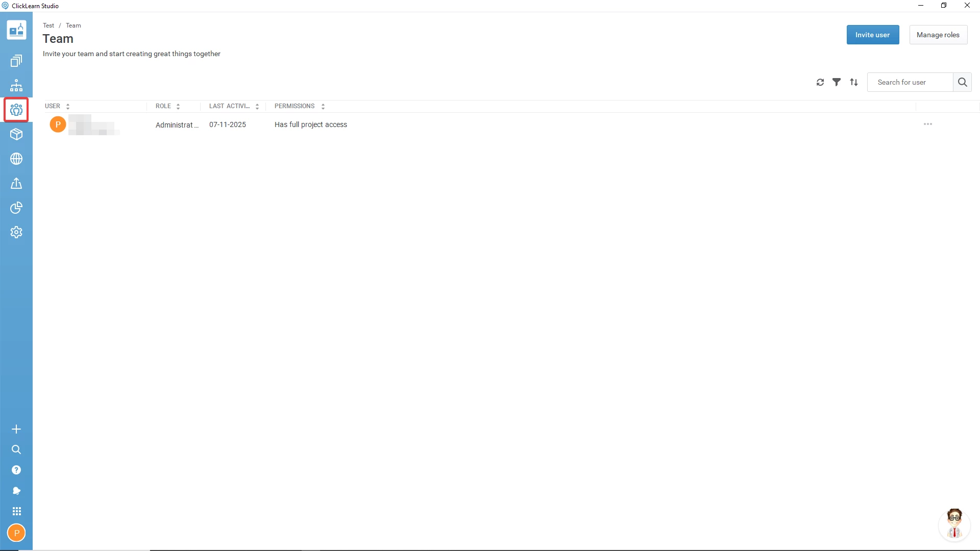Screen dimensions: 980x551
Task: Open the globe languages sidebar icon
Action: 16,159
